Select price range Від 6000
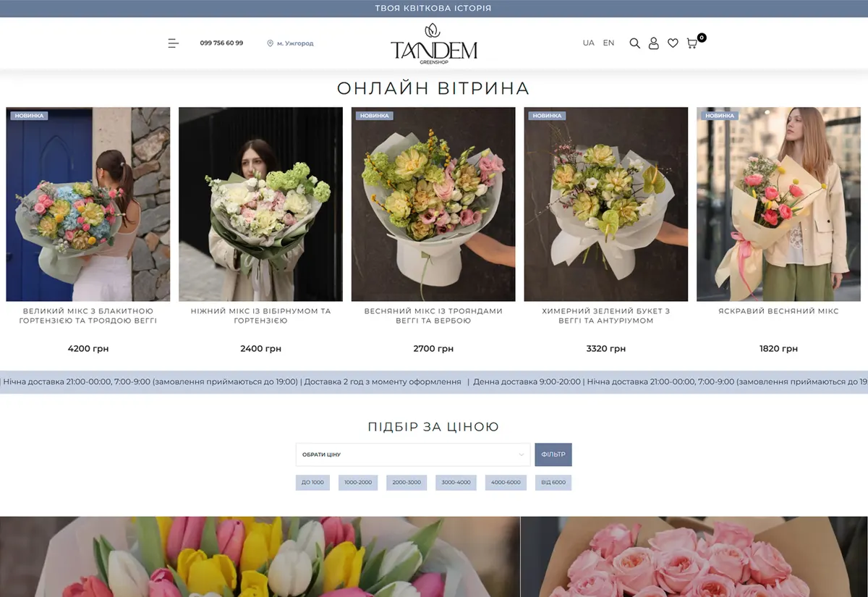 point(553,483)
